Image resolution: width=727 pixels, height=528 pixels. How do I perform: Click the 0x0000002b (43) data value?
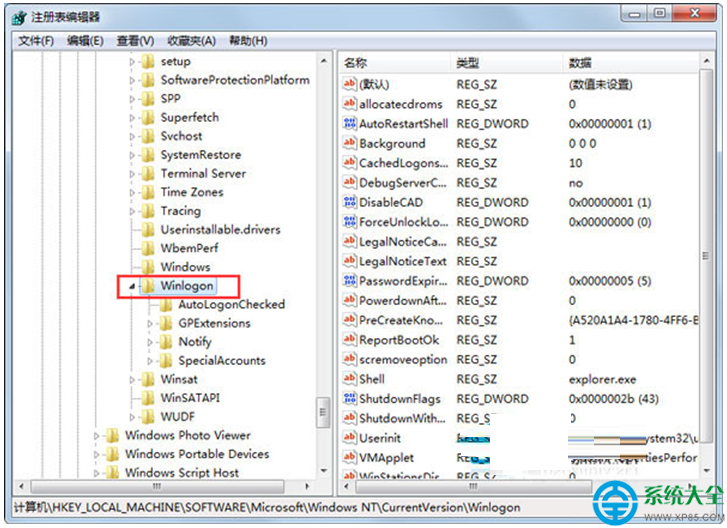pos(613,399)
